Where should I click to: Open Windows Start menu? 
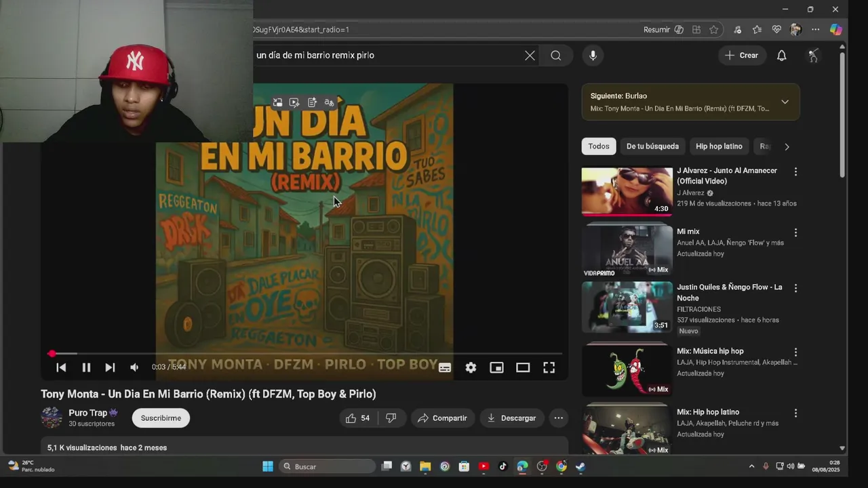268,466
